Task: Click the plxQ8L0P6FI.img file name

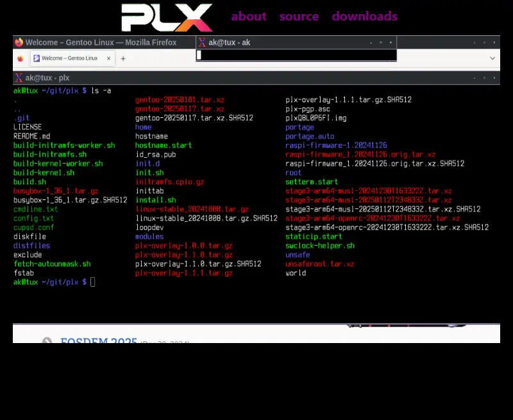Action: (x=316, y=118)
